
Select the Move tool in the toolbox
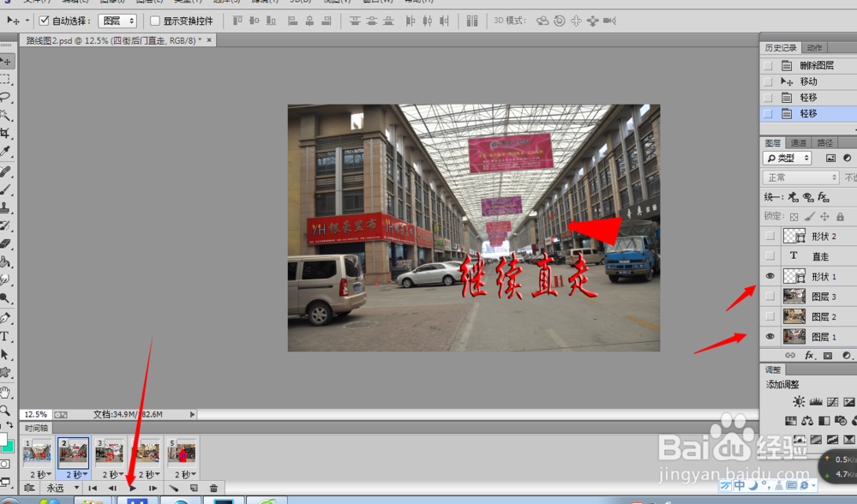pos(6,61)
